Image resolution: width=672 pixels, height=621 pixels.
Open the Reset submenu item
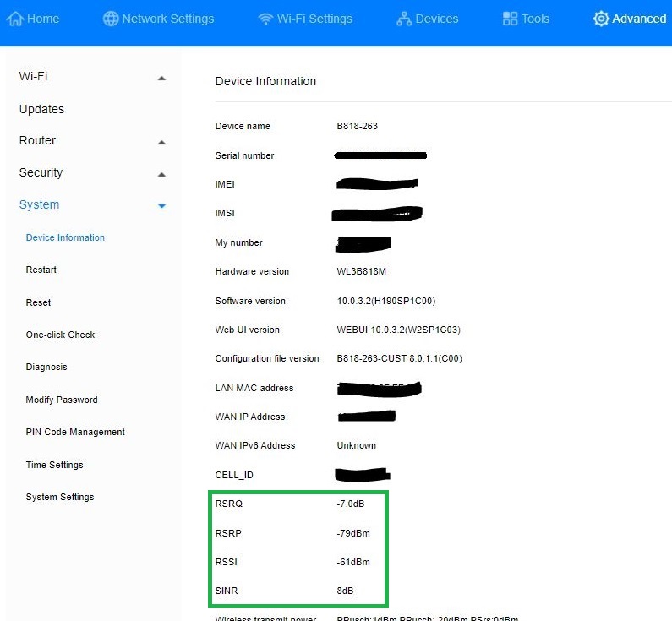click(x=38, y=302)
